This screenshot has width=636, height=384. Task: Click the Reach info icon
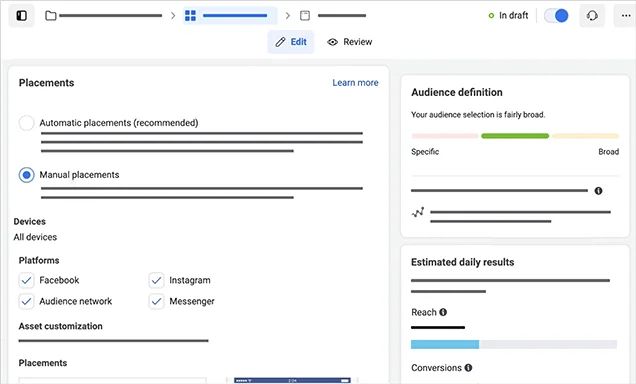(x=443, y=312)
